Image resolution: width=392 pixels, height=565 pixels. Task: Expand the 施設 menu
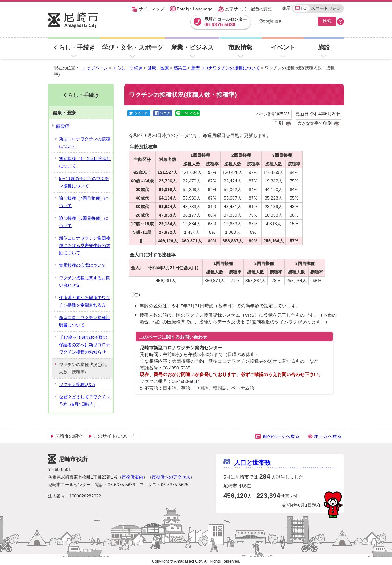pos(324,49)
